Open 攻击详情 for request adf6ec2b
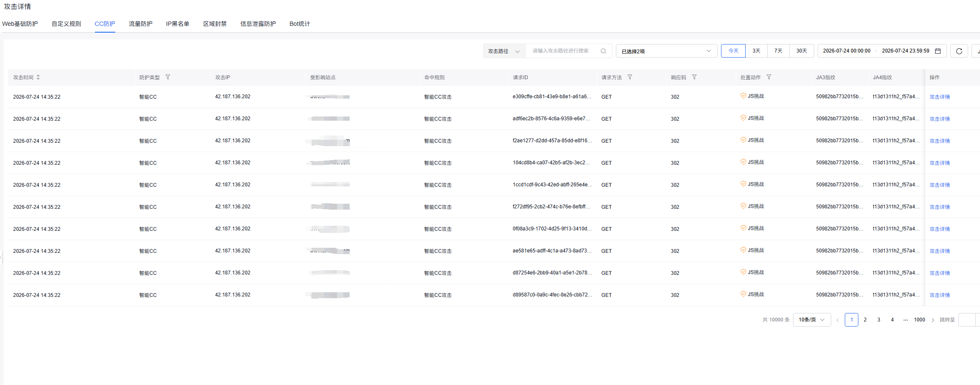The image size is (980, 385). [x=940, y=119]
